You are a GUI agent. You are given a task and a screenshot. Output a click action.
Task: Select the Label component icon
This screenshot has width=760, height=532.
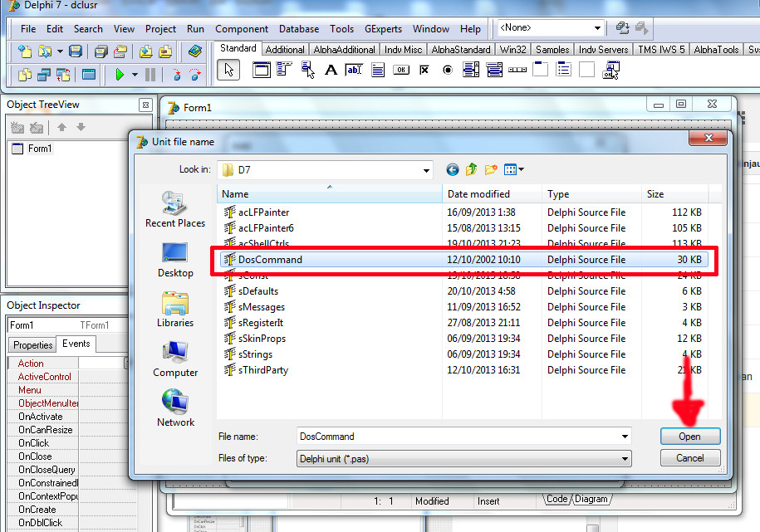tap(331, 71)
